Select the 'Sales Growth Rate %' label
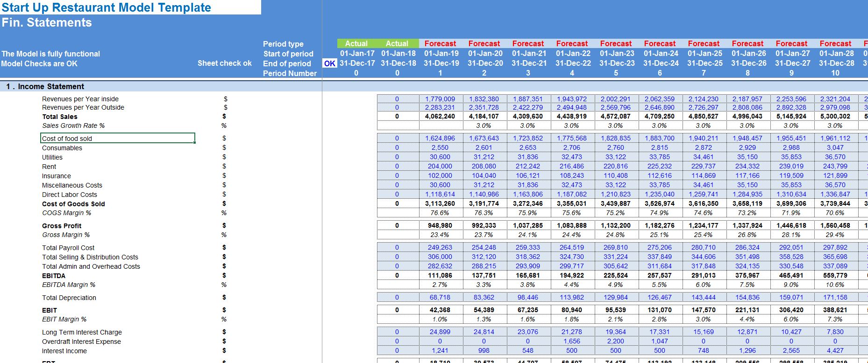The height and width of the screenshot is (363, 868). click(73, 126)
